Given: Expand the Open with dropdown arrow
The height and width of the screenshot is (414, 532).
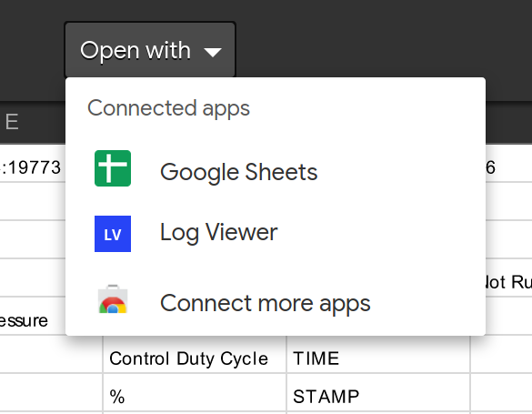Looking at the screenshot, I should click(x=213, y=52).
